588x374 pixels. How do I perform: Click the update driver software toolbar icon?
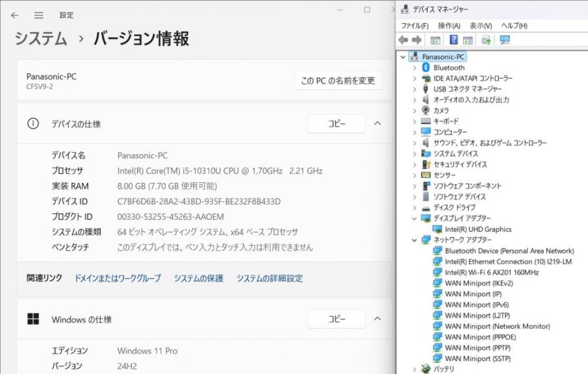(486, 40)
